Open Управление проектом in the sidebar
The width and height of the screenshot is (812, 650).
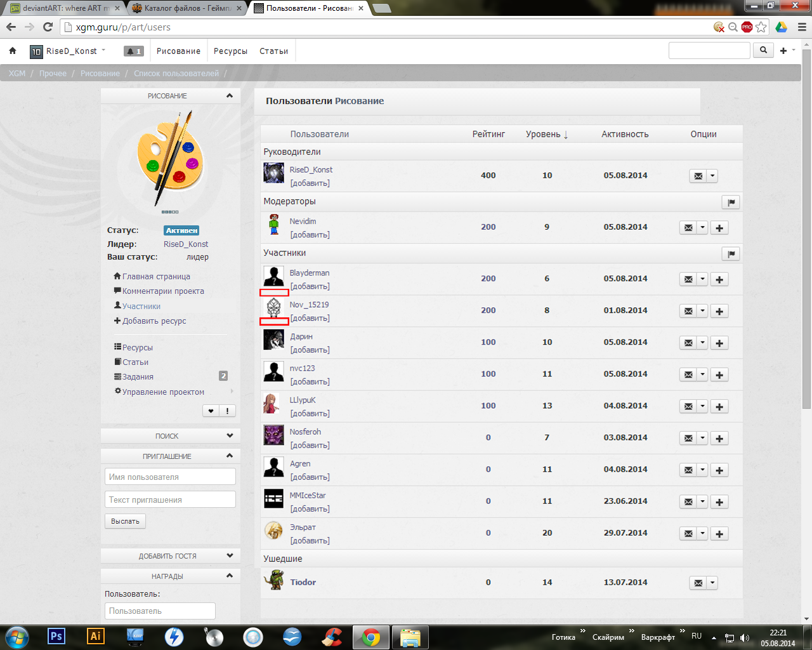(163, 392)
